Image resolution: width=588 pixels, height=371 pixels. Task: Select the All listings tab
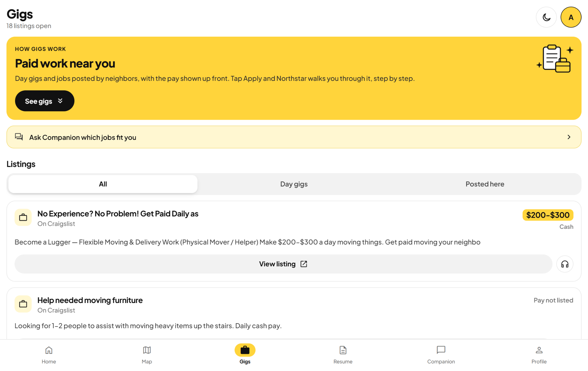103,184
